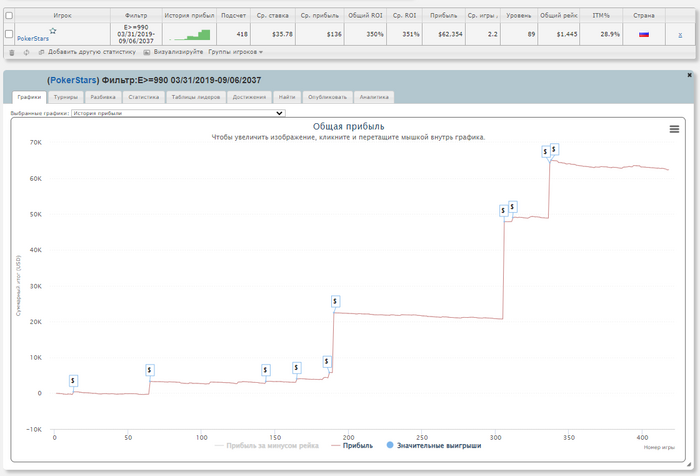This screenshot has height=476, width=700.
Task: Click the Общая прибыль chart title
Action: click(348, 126)
